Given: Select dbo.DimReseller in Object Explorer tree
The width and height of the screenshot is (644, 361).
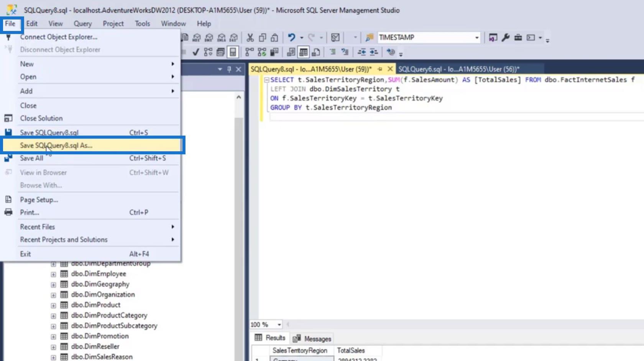Looking at the screenshot, I should point(95,346).
